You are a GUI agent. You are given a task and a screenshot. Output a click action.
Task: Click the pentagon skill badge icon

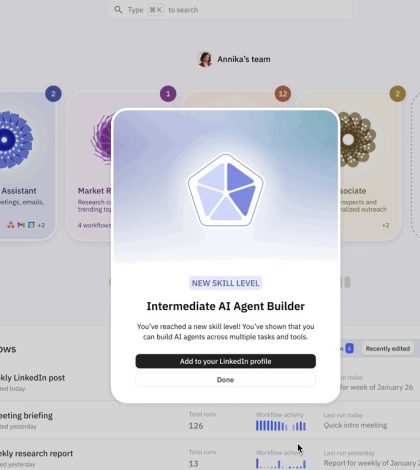tap(226, 190)
